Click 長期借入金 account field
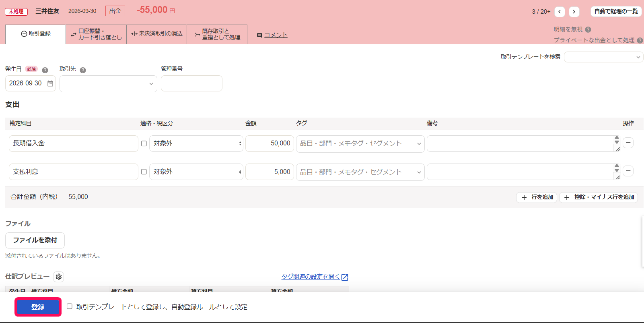644x323 pixels. [74, 143]
